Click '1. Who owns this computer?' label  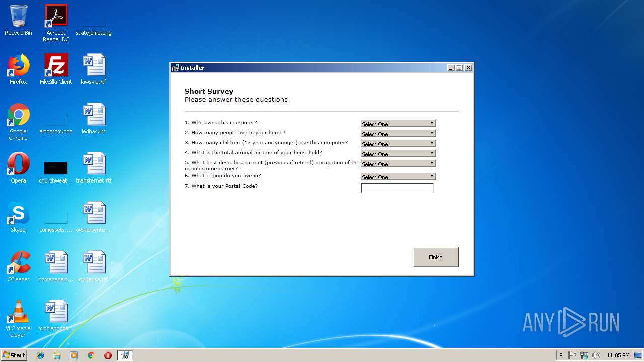click(221, 123)
